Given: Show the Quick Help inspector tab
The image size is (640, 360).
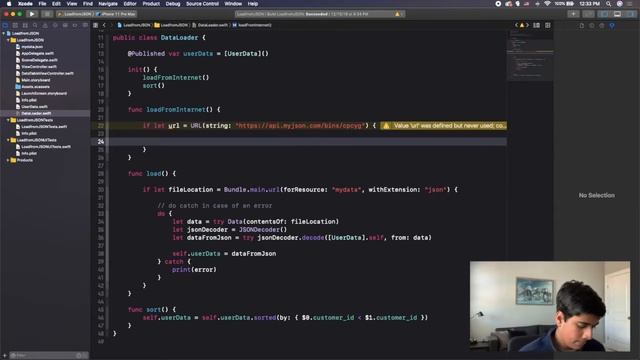Looking at the screenshot, I should 602,25.
